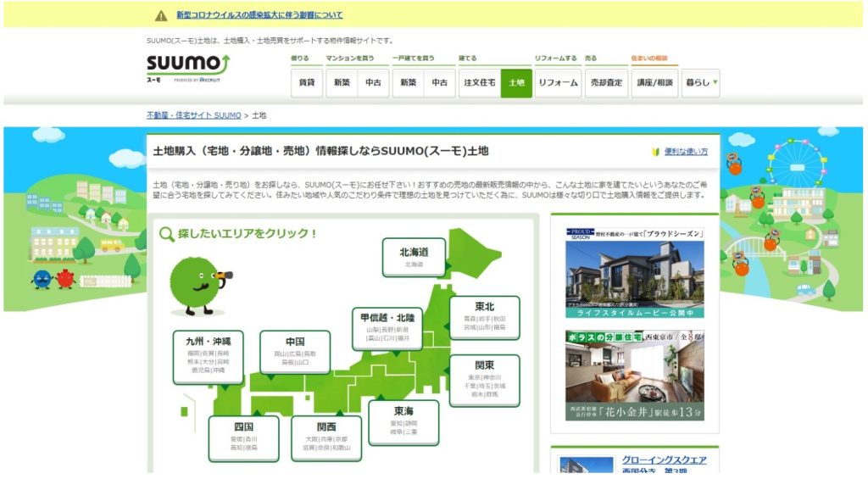Select 中古 under 一戸建てを買う
This screenshot has height=479, width=868.
point(440,82)
